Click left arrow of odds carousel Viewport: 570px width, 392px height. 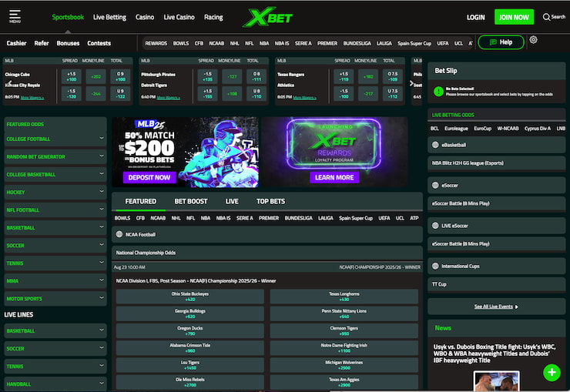pos(10,83)
